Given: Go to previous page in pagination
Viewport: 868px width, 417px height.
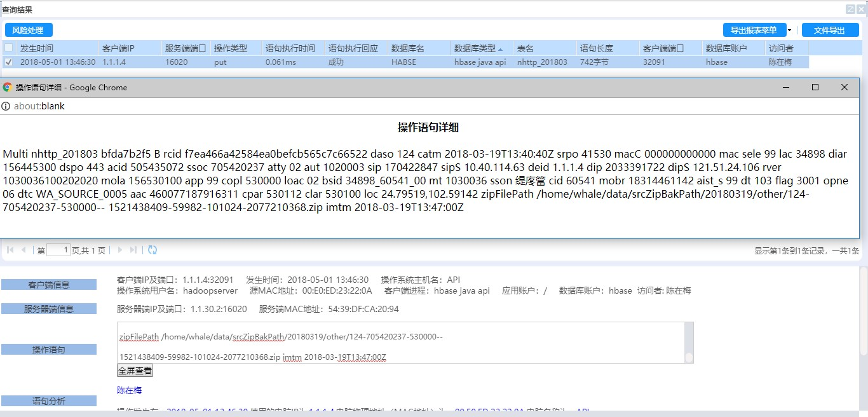Looking at the screenshot, I should 24,250.
